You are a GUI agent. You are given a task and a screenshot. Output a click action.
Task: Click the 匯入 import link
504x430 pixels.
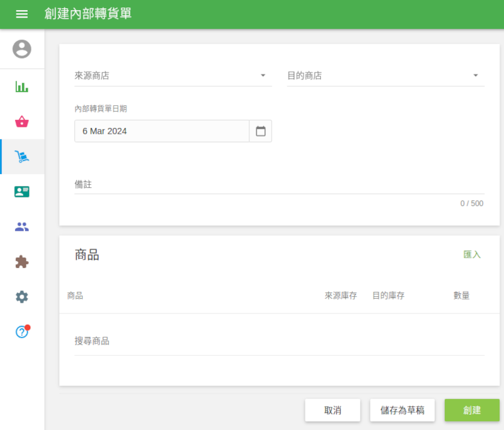coord(472,255)
